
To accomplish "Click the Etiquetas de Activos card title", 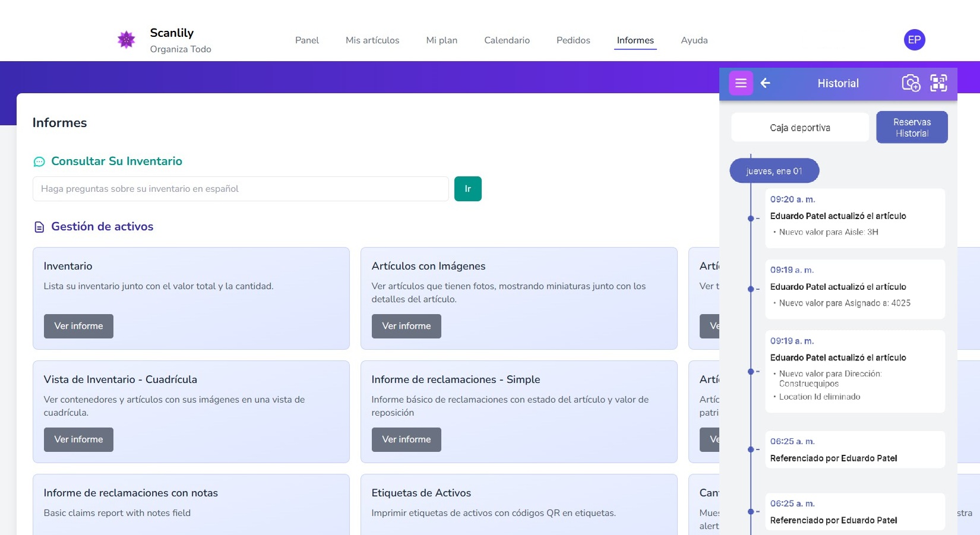I will click(421, 493).
